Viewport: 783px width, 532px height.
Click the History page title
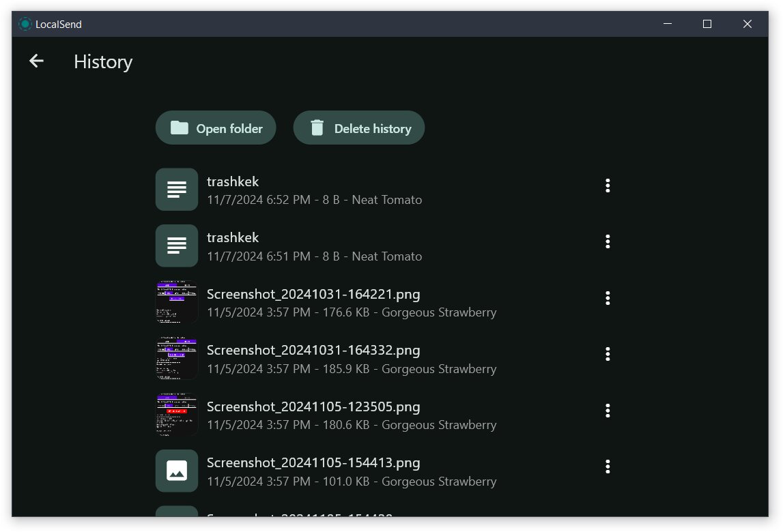click(103, 62)
